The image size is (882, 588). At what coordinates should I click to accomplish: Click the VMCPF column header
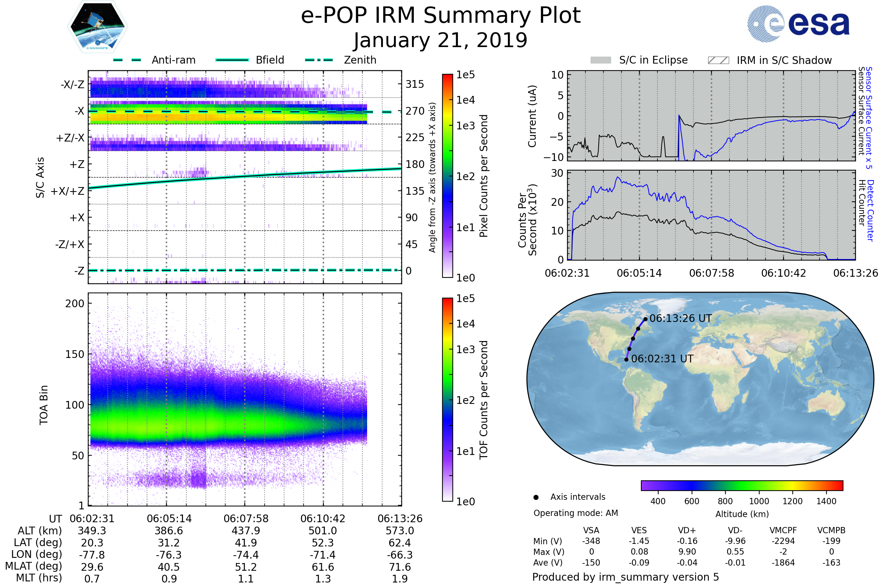[783, 531]
